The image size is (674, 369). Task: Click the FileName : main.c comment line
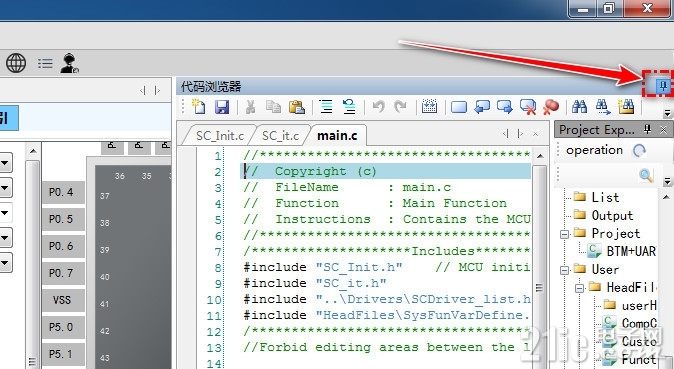point(347,188)
